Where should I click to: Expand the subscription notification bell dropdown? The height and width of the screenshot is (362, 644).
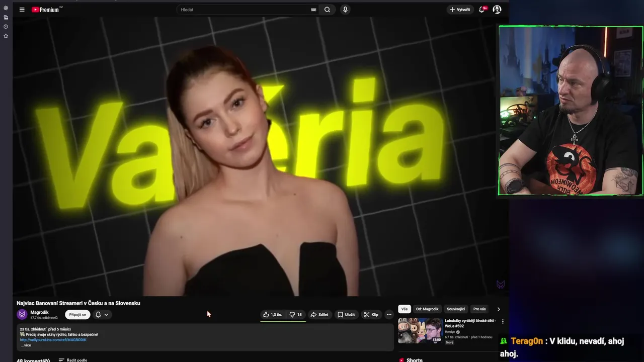[102, 315]
